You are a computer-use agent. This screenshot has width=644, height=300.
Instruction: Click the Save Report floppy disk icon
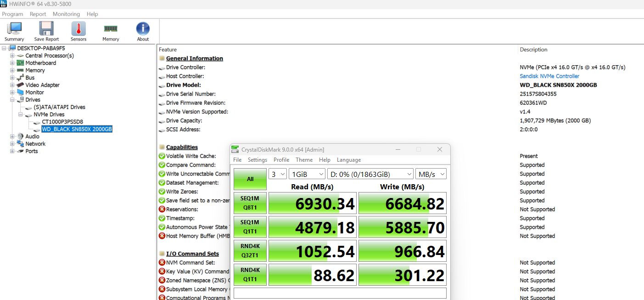pos(46,28)
